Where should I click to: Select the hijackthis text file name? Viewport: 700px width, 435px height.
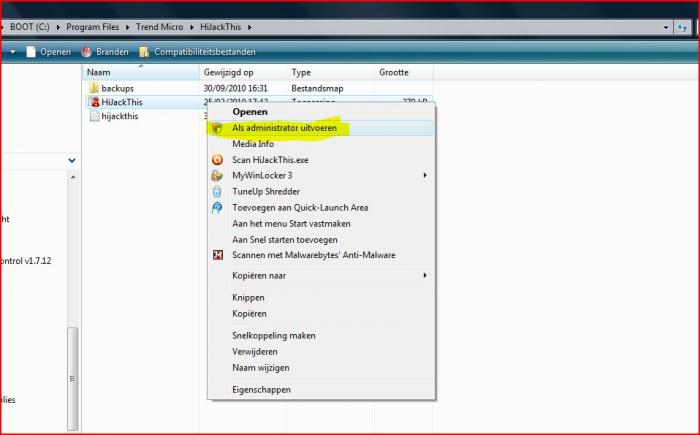pos(120,116)
